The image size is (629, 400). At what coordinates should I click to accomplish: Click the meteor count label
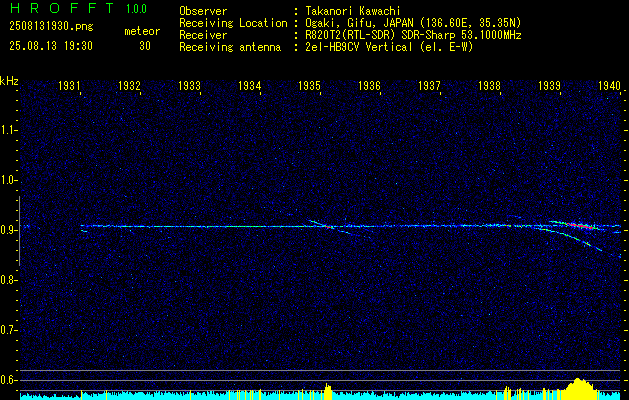pos(142,32)
